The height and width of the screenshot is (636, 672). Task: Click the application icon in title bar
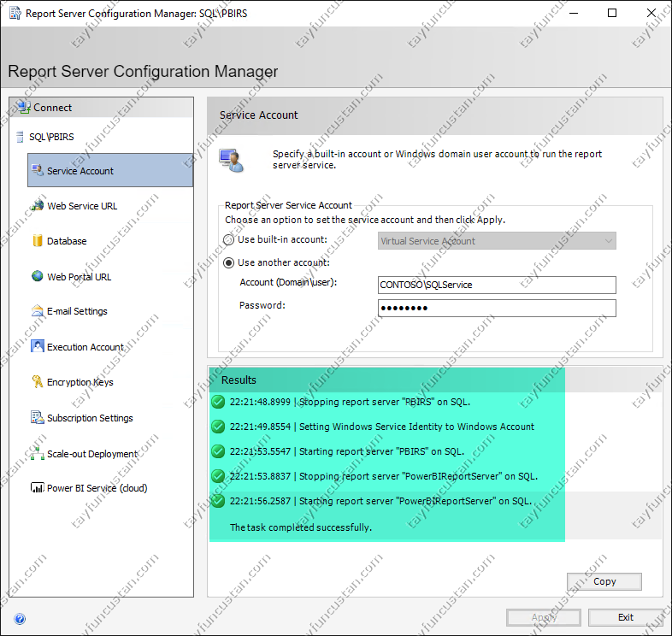[x=15, y=14]
